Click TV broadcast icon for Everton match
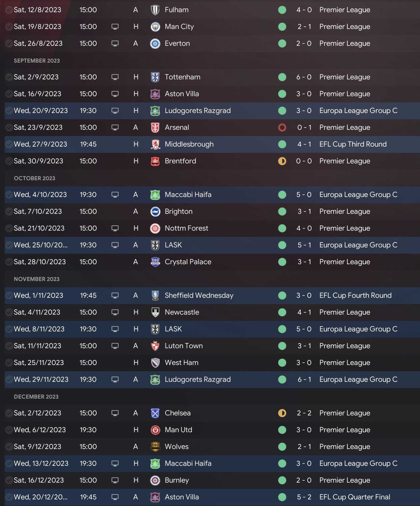Image resolution: width=420 pixels, height=506 pixels. (x=115, y=43)
